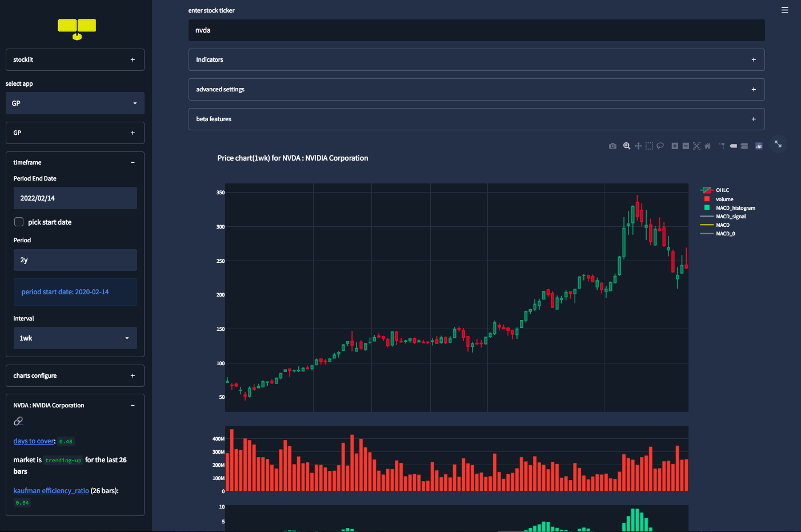Open the kaufman efficiency_ratio link

click(51, 491)
